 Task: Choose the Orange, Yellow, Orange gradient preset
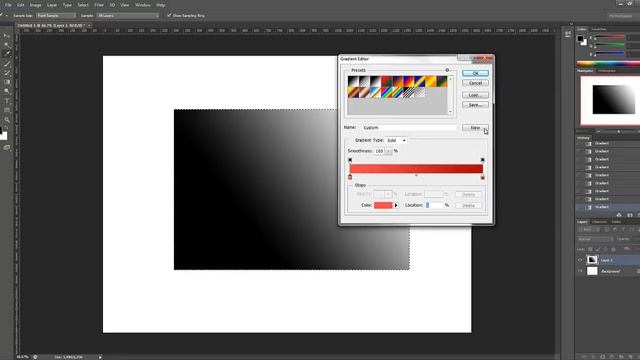click(x=431, y=81)
